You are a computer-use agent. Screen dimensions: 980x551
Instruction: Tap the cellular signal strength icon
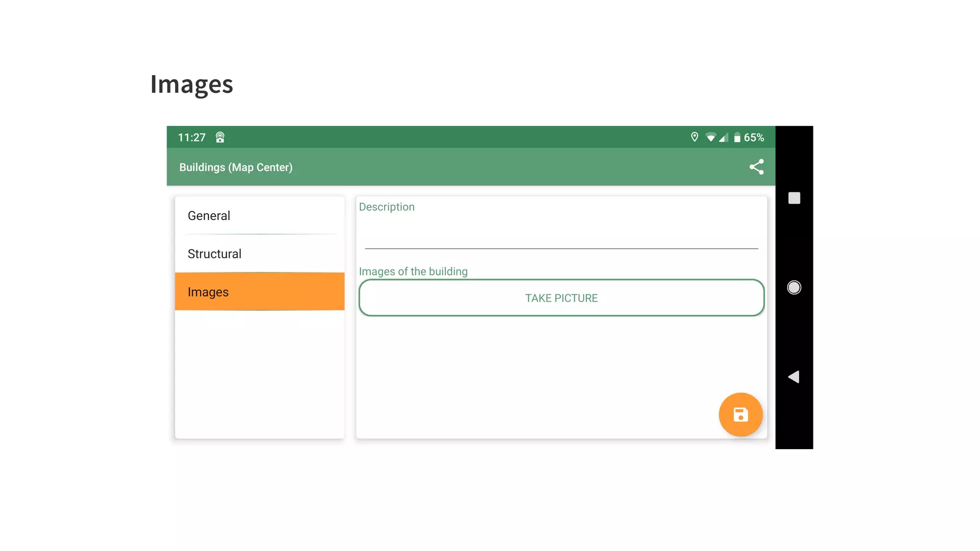pos(724,138)
